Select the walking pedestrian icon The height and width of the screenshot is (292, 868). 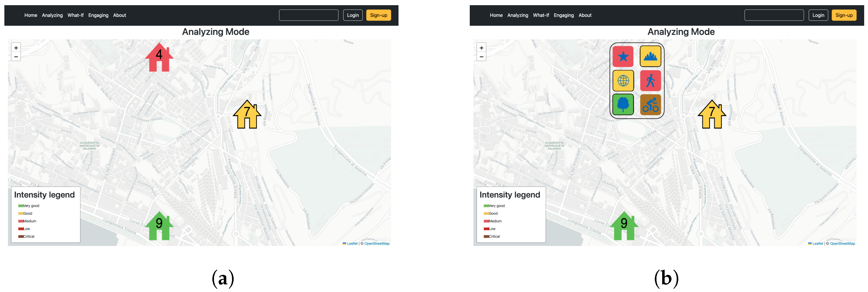tap(650, 81)
